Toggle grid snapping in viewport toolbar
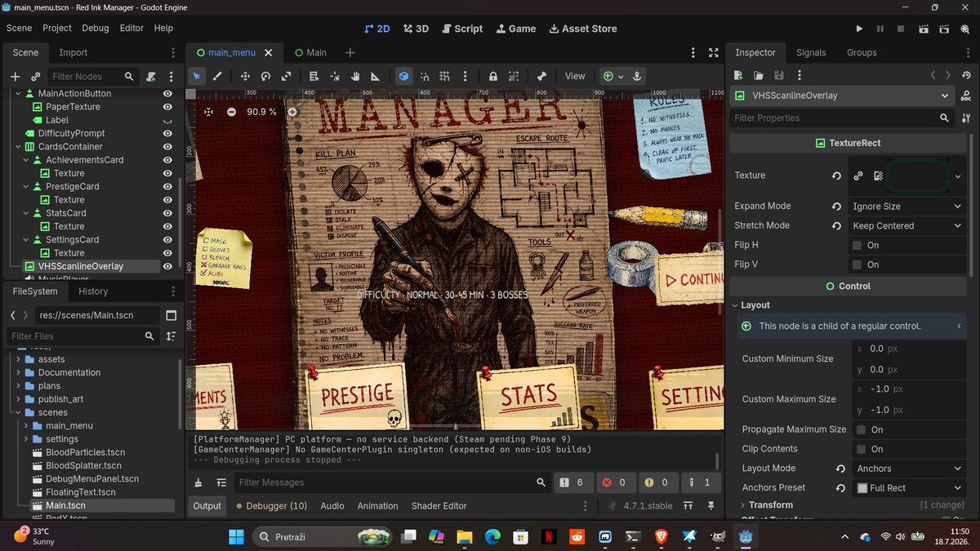The width and height of the screenshot is (980, 551). (x=445, y=76)
